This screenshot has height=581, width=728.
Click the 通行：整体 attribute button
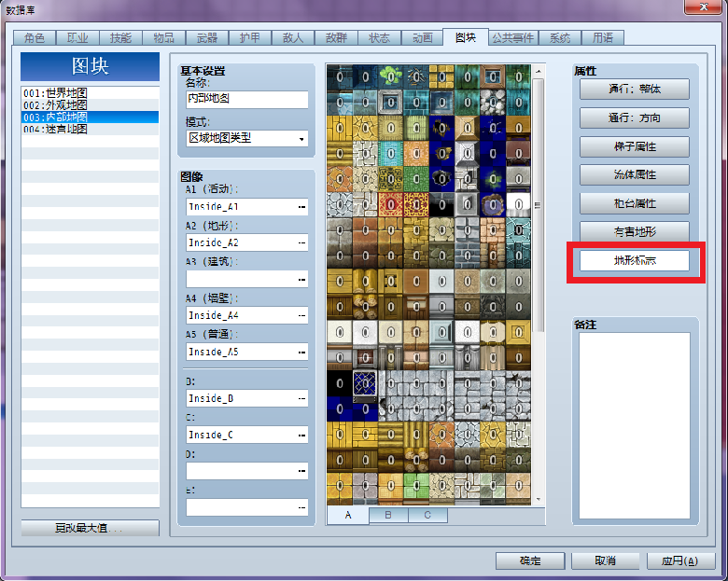tap(635, 90)
